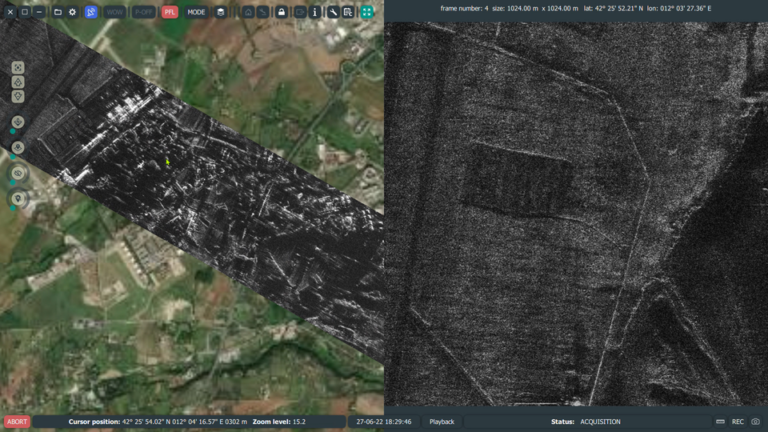Screen dimensions: 768x432
Task: Click the location pin marker icon on the map sidebar
Action: 18,198
